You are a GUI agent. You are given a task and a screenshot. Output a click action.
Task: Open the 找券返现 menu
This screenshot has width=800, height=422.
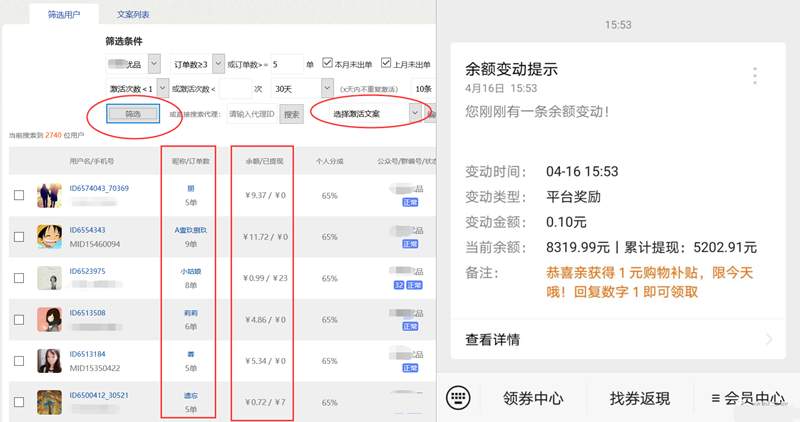640,398
